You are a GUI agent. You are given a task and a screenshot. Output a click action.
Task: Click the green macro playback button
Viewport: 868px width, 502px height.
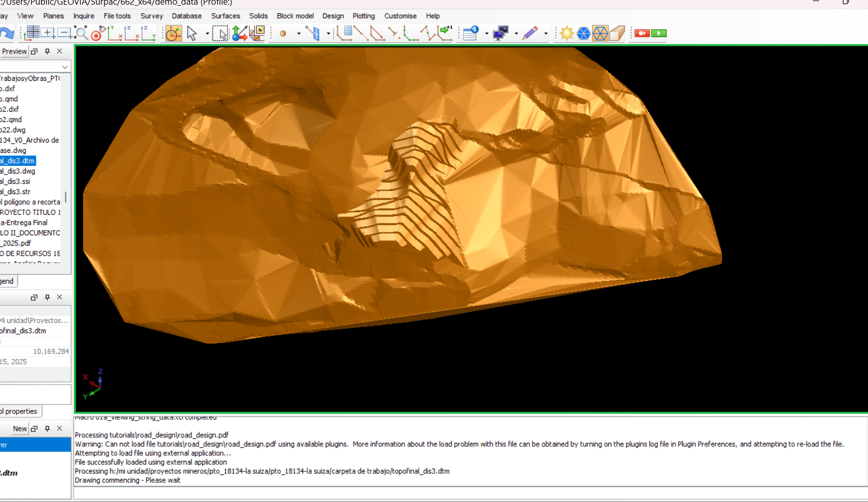[x=659, y=33]
